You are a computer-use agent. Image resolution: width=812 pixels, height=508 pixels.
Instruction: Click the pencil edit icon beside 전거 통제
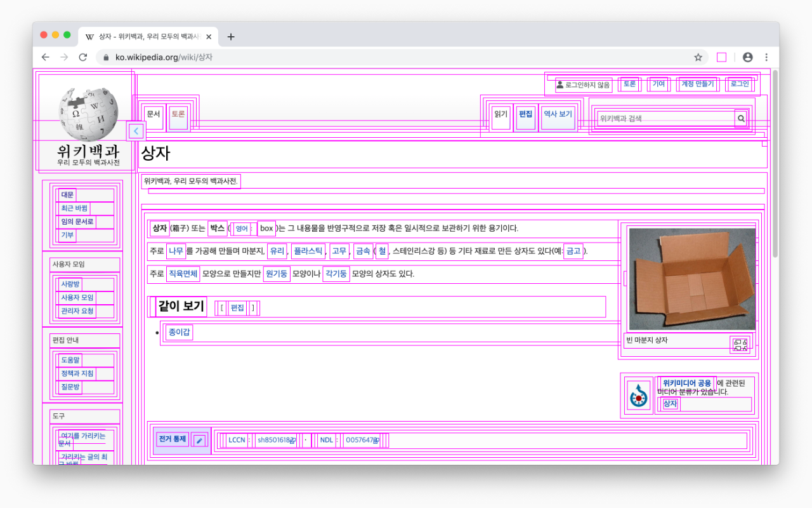coord(199,440)
